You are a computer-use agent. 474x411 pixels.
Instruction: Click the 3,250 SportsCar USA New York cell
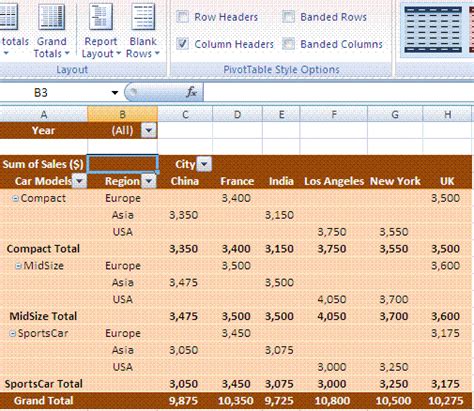pyautogui.click(x=395, y=367)
